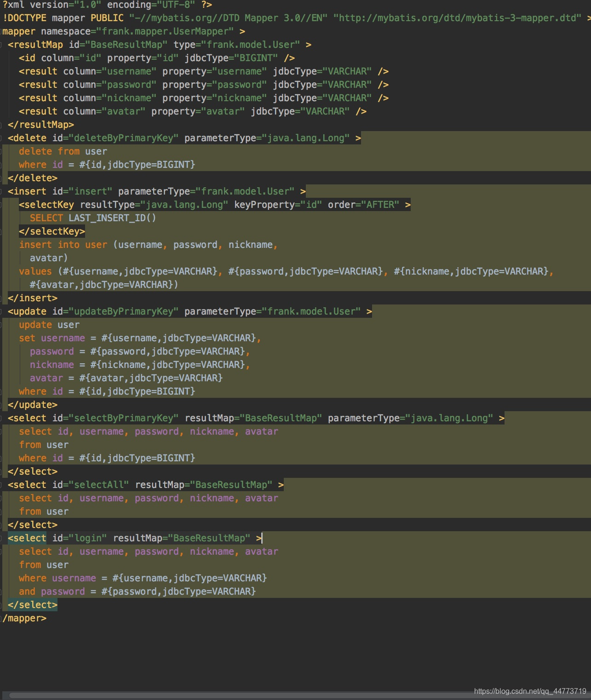
Task: Click the closing </update> tag
Action: pos(33,405)
